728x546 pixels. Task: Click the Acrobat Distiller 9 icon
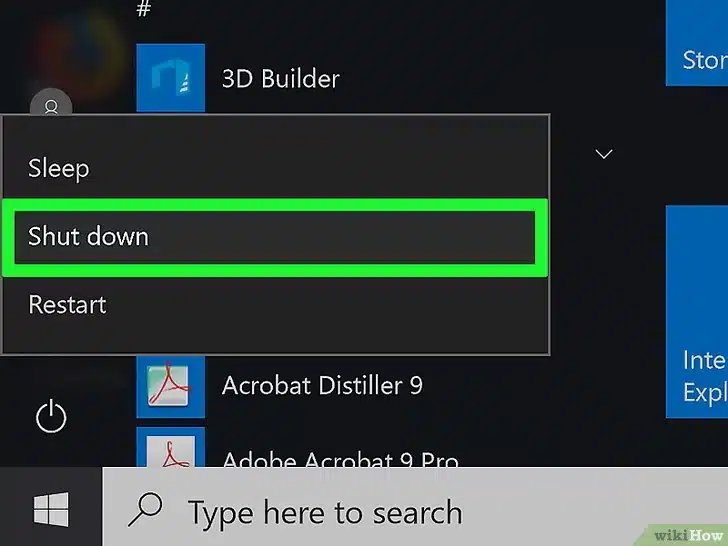[x=170, y=385]
